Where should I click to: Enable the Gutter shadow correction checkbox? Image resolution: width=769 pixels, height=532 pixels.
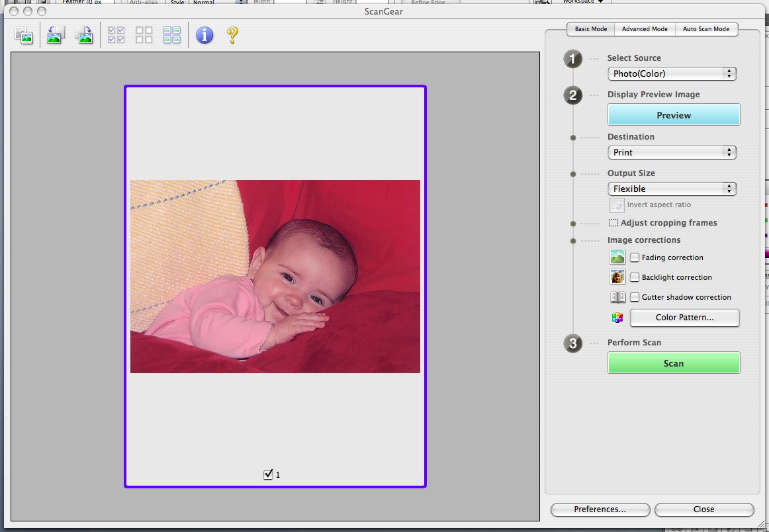coord(635,297)
